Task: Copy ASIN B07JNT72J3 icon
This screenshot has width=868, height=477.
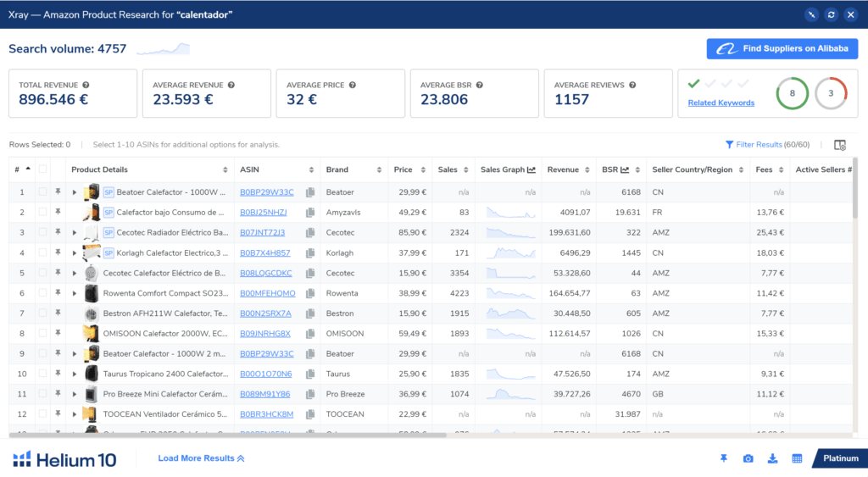Action: click(x=310, y=233)
